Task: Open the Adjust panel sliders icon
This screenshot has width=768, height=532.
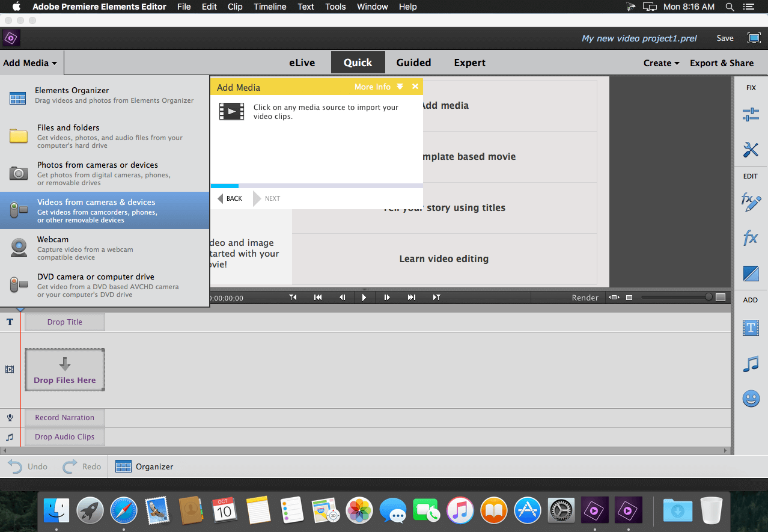Action: tap(751, 114)
